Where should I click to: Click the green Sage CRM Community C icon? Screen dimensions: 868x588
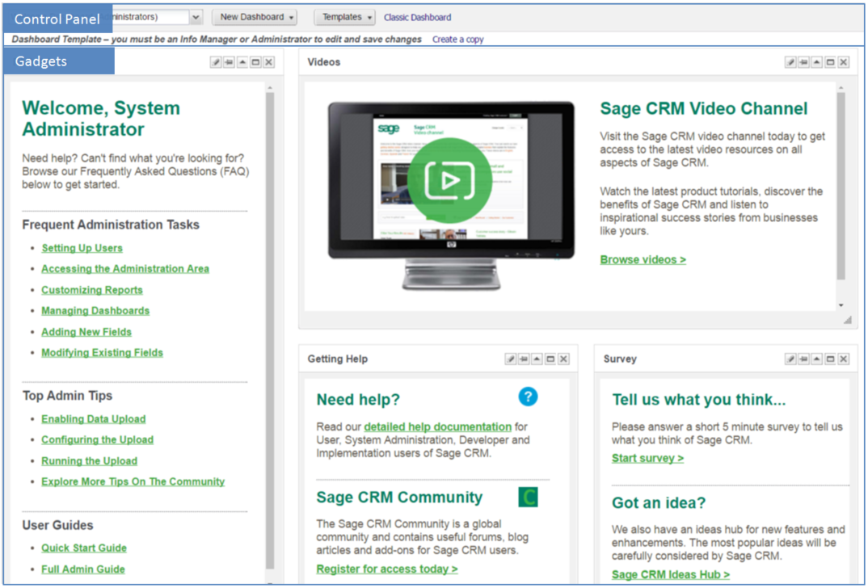(x=528, y=497)
